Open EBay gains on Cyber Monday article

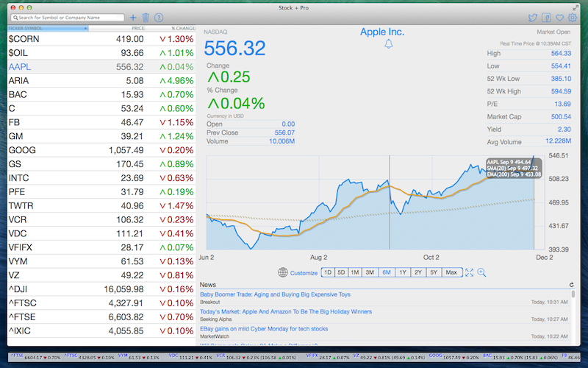264,328
